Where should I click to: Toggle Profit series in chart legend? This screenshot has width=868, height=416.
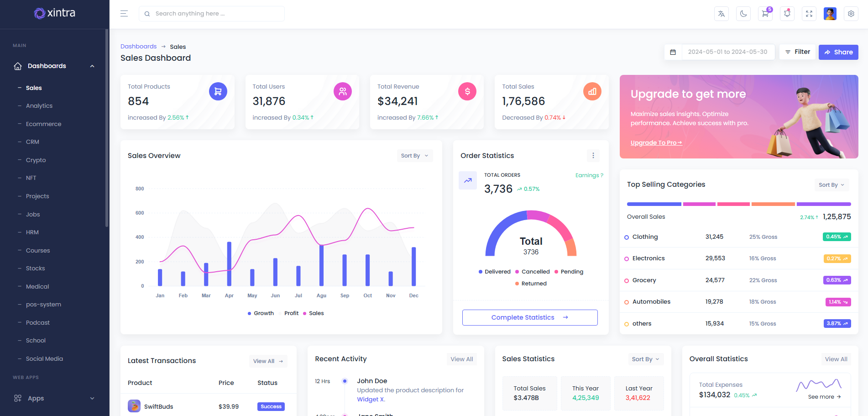click(x=288, y=313)
